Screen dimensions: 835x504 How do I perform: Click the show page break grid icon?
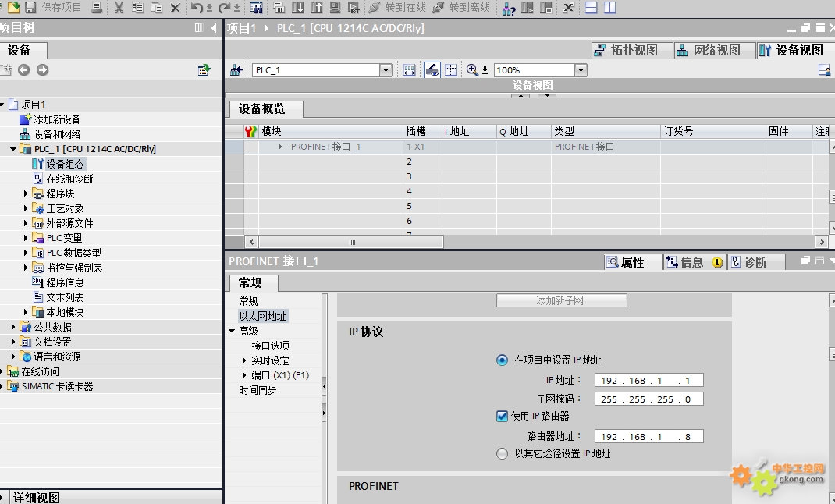(450, 69)
